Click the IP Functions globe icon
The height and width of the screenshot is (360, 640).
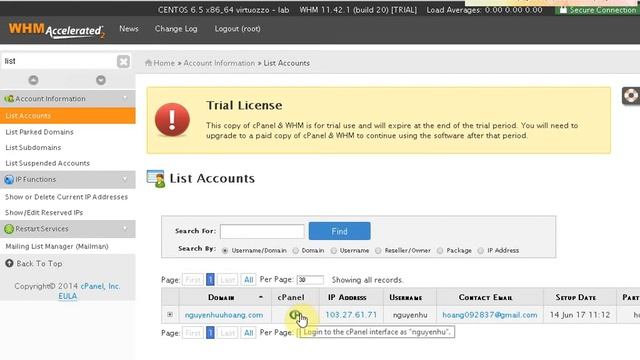click(9, 179)
